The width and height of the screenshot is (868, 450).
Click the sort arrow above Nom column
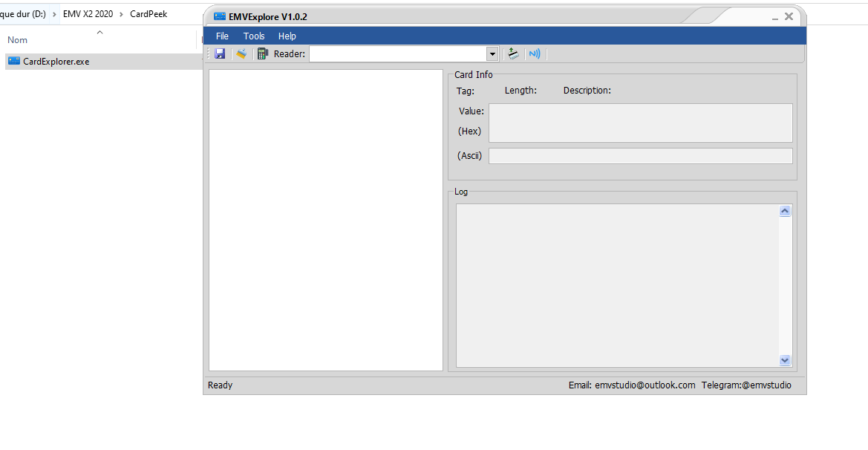coord(99,32)
